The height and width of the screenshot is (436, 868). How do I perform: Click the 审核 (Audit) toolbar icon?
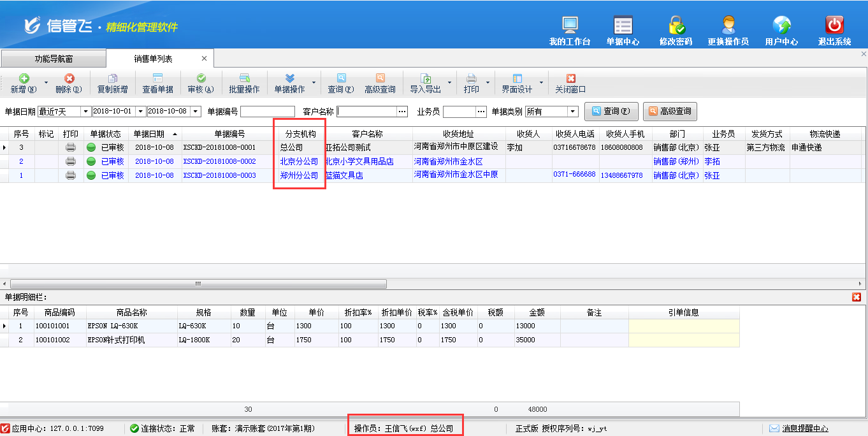click(x=201, y=79)
